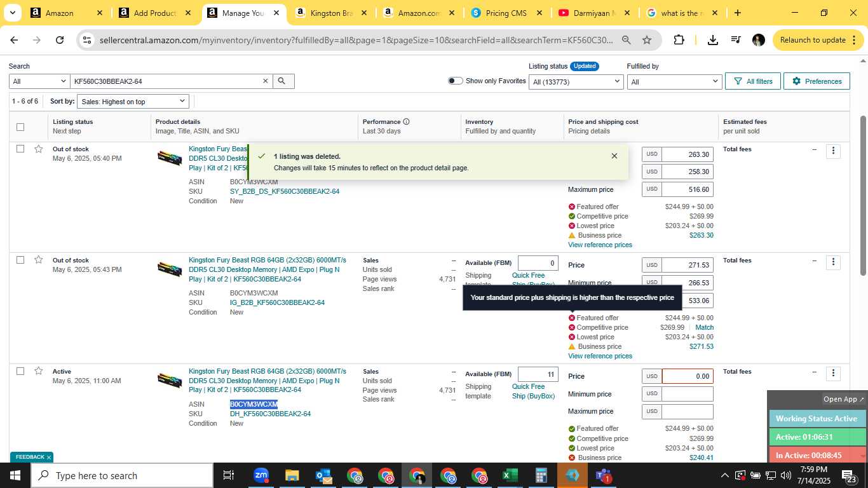Open Chrome extensions puzzle icon
Screen dimensions: 868x488
pyautogui.click(x=679, y=40)
